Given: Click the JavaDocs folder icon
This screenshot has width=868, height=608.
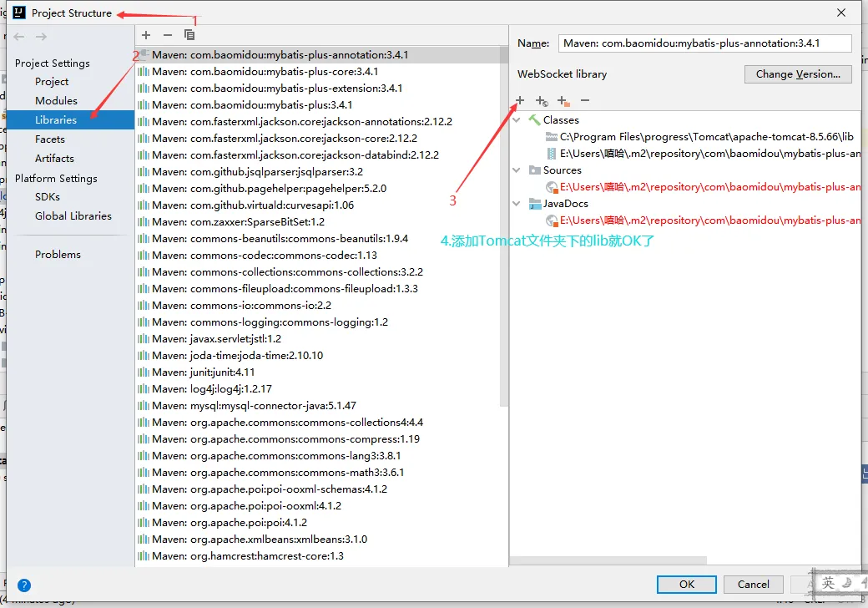Looking at the screenshot, I should click(535, 204).
